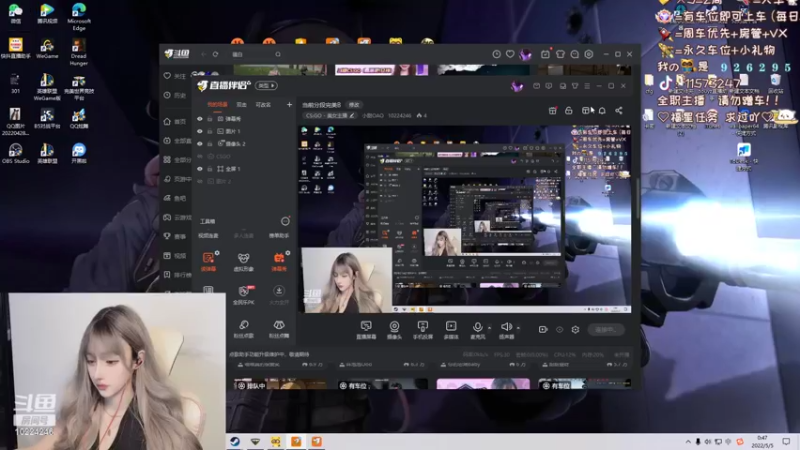Screen dimensions: 800x450
Task: Click the search magnifier in Douyu client
Action: [x=278, y=54]
